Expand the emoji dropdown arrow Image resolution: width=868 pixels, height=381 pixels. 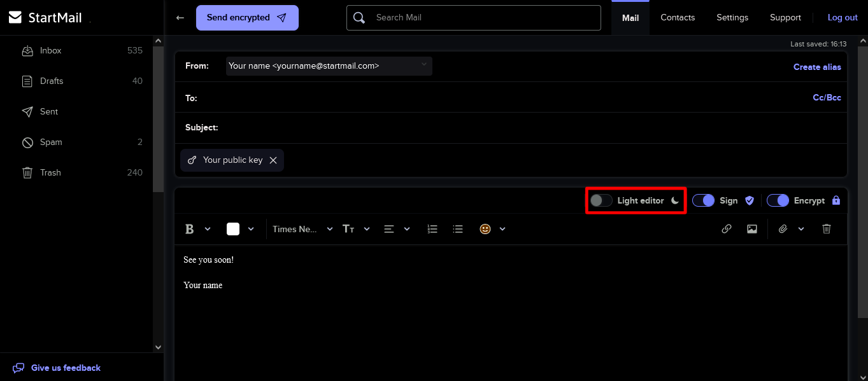click(x=502, y=229)
